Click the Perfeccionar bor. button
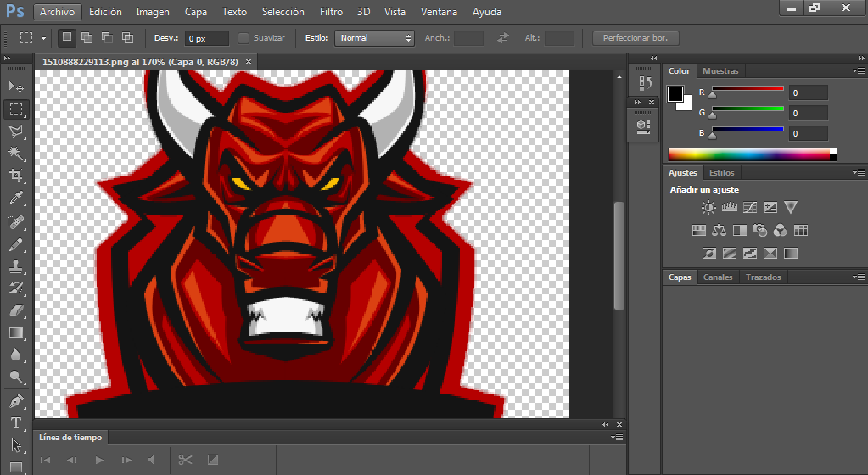Image resolution: width=868 pixels, height=475 pixels. coord(636,38)
